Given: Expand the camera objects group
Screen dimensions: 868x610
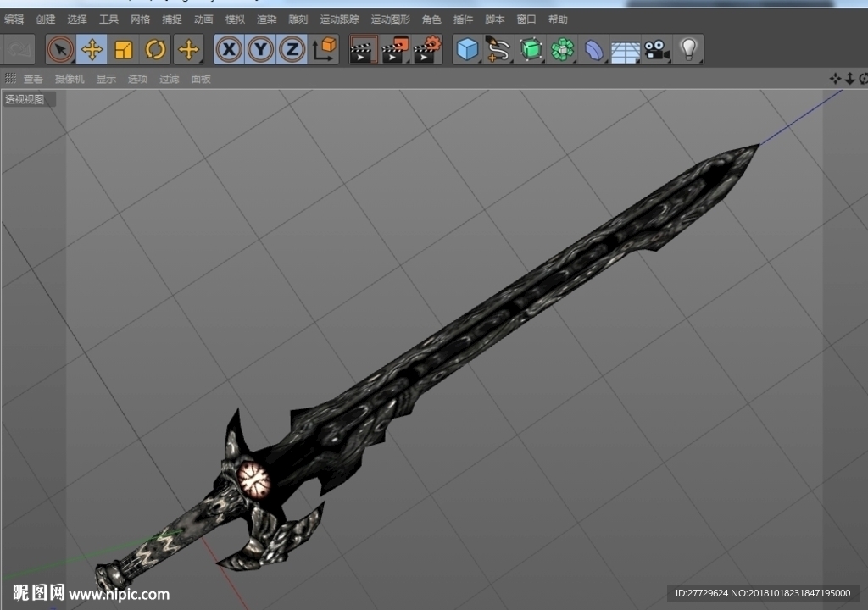Looking at the screenshot, I should pos(657,50).
